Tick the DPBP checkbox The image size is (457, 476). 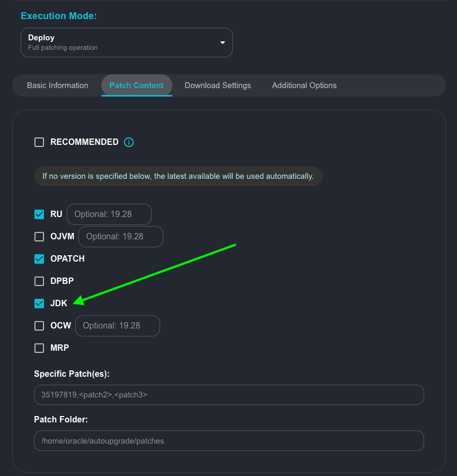pyautogui.click(x=39, y=281)
